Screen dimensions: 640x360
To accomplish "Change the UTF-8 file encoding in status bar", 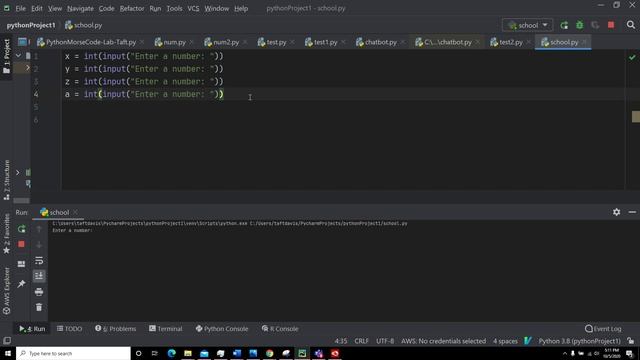I will point(385,341).
